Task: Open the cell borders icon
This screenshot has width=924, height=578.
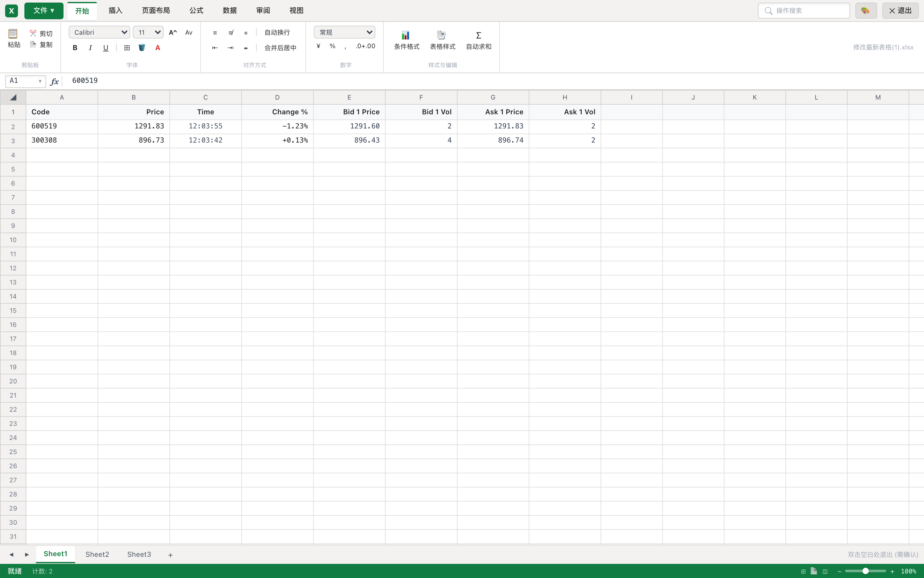Action: (127, 48)
